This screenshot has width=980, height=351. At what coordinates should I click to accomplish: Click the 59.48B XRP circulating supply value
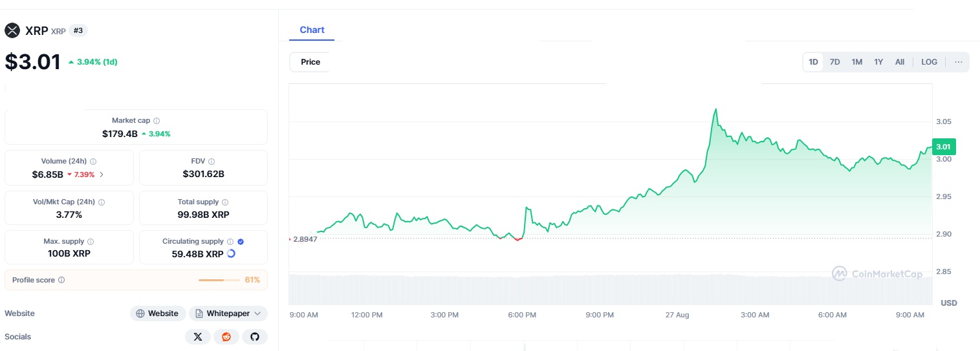[x=197, y=254]
